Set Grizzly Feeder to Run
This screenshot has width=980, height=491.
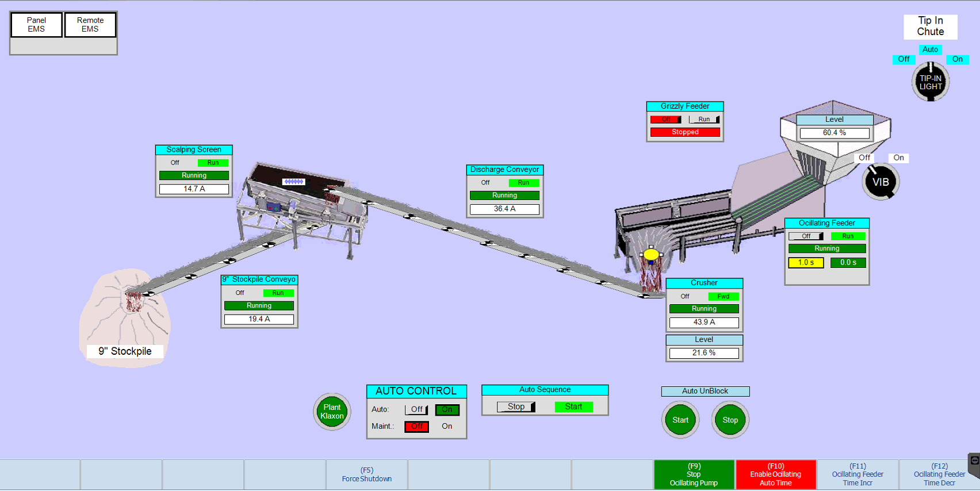pos(704,120)
